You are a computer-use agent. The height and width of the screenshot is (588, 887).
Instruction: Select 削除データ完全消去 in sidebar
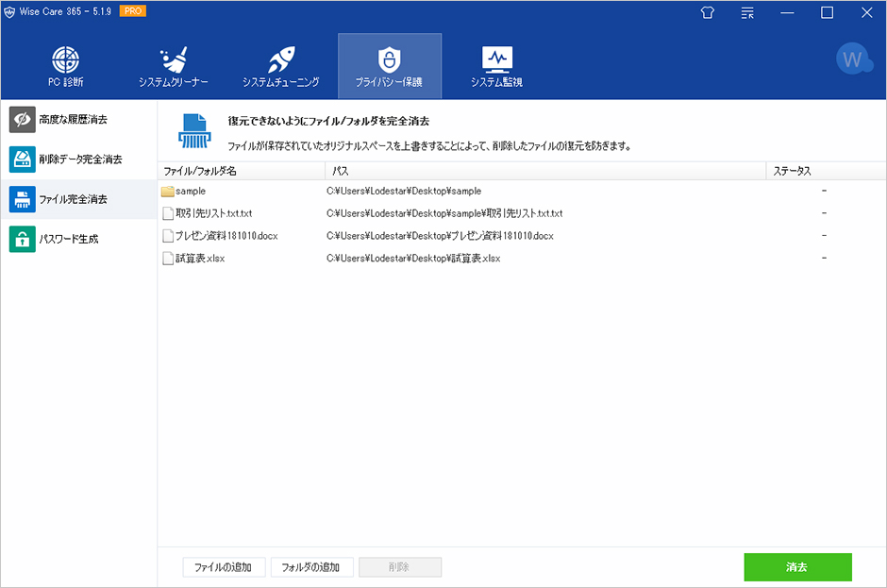(78, 160)
